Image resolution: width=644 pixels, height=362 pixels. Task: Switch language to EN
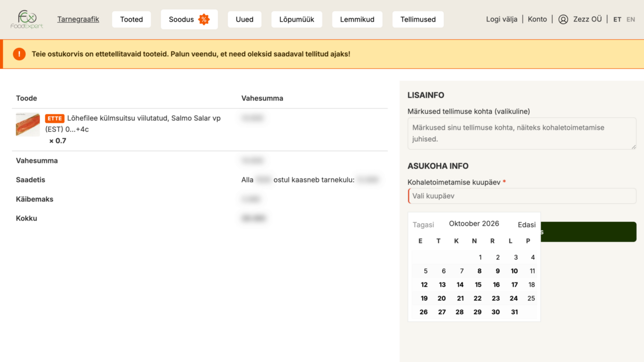pyautogui.click(x=631, y=20)
